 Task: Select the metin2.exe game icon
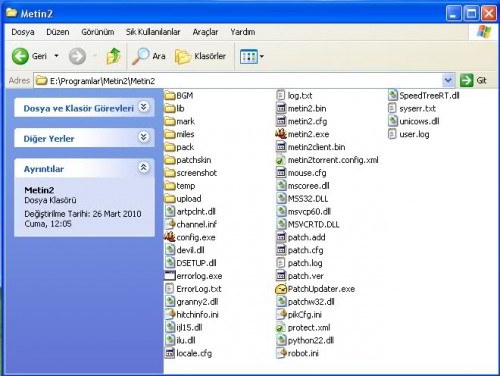tap(281, 134)
